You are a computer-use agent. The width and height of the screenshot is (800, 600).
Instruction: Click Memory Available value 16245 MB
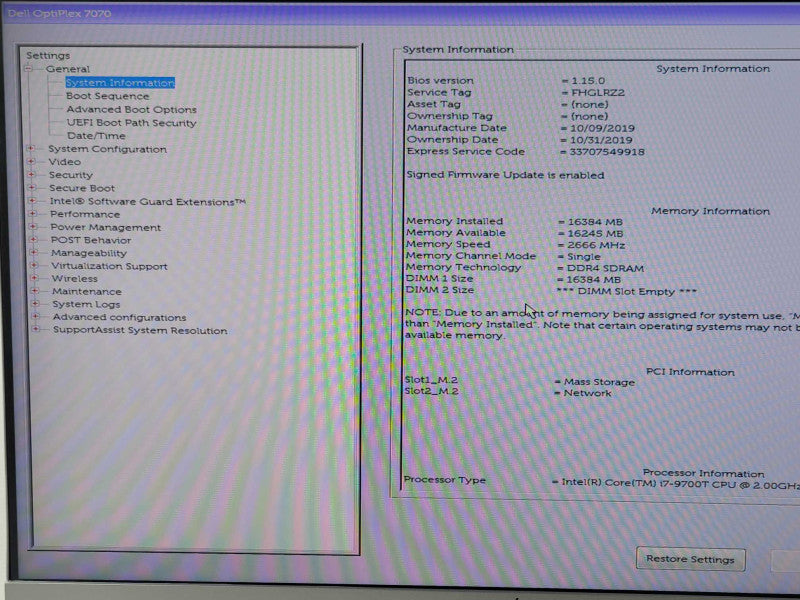coord(595,234)
